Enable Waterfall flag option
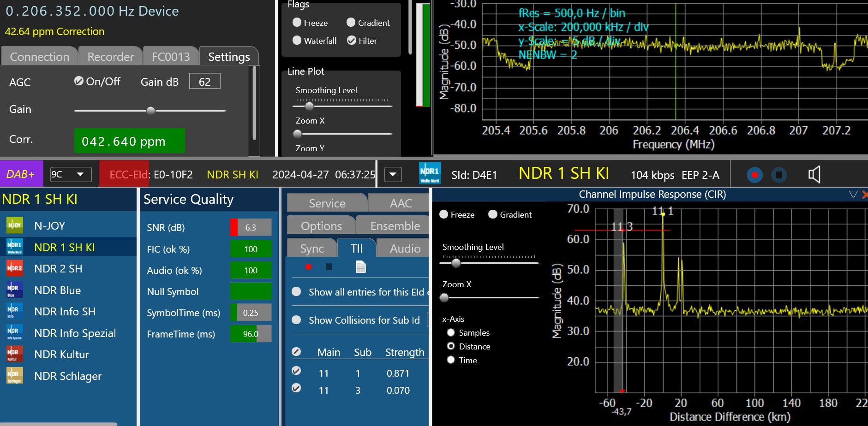 click(x=297, y=41)
